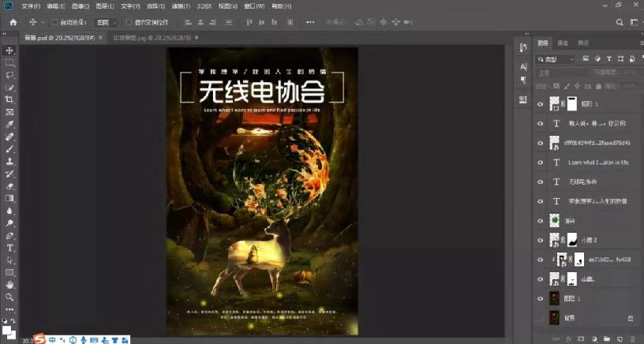The width and height of the screenshot is (644, 344).
Task: Click the lock icon on the background layer
Action: point(631,318)
